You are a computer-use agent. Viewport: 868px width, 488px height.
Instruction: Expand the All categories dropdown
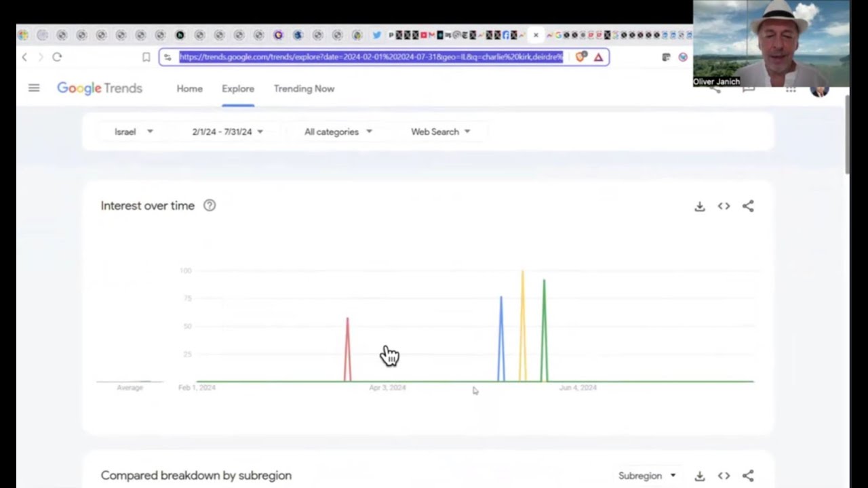pos(338,131)
